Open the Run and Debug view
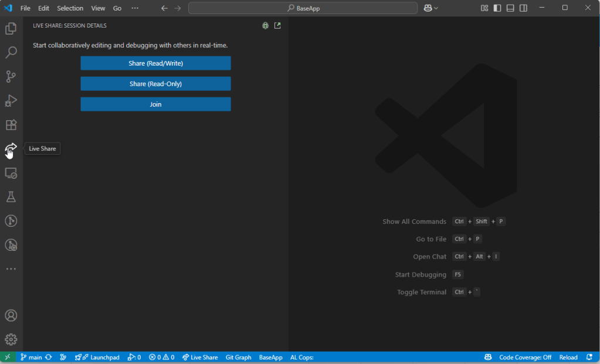The image size is (600, 364). pyautogui.click(x=11, y=101)
